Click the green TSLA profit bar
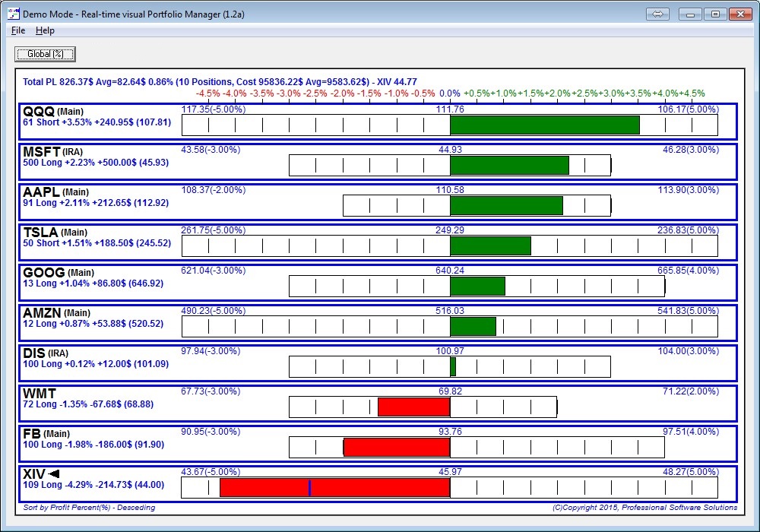Viewport: 760px width, 532px height. 490,245
